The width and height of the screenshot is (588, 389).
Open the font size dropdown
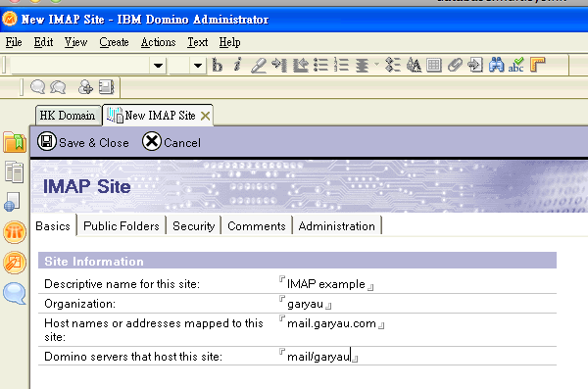click(198, 66)
